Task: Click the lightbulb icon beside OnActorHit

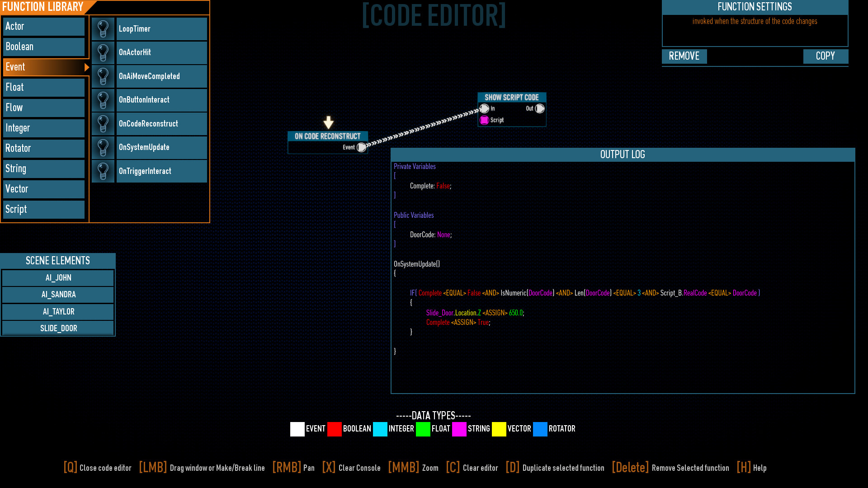Action: pos(103,52)
